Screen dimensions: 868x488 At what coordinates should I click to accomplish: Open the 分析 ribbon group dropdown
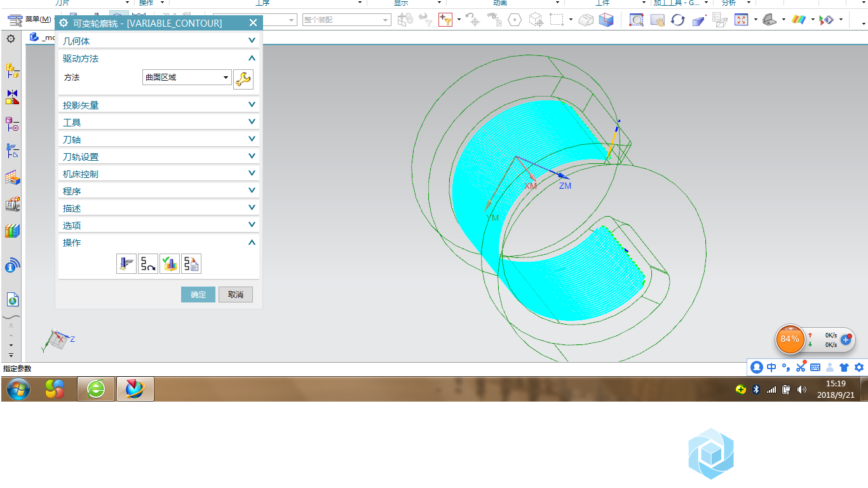pos(748,3)
